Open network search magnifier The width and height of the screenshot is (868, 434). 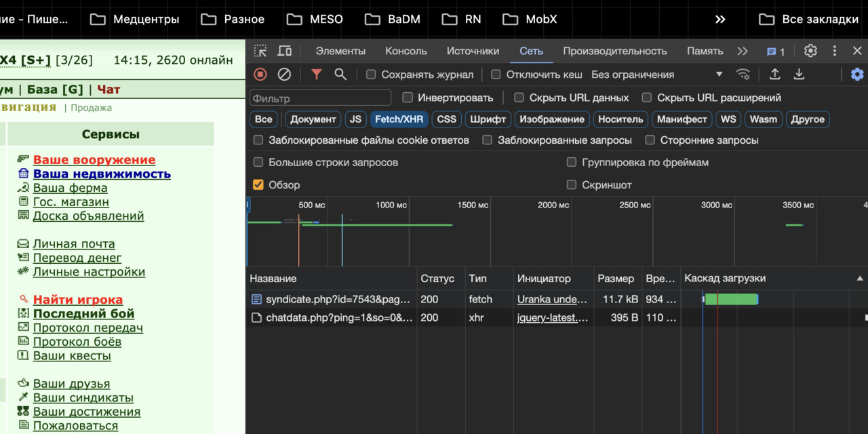click(340, 74)
